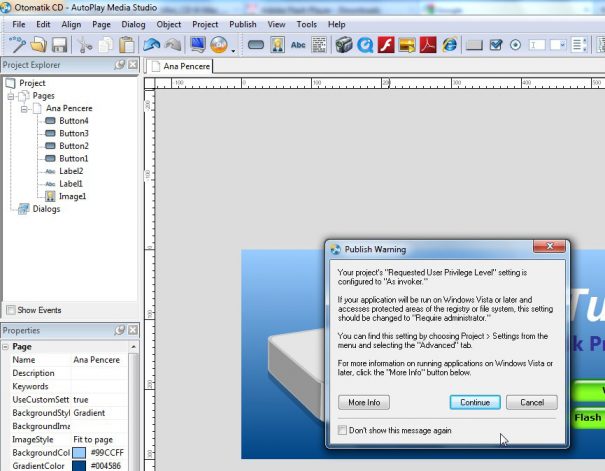Check Don't show this message again
The image size is (605, 471).
coord(342,430)
